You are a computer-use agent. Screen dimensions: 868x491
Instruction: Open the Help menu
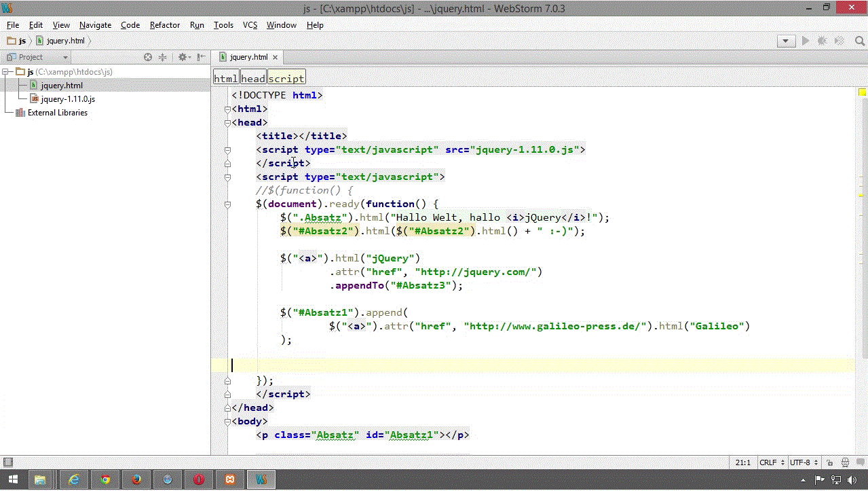315,25
